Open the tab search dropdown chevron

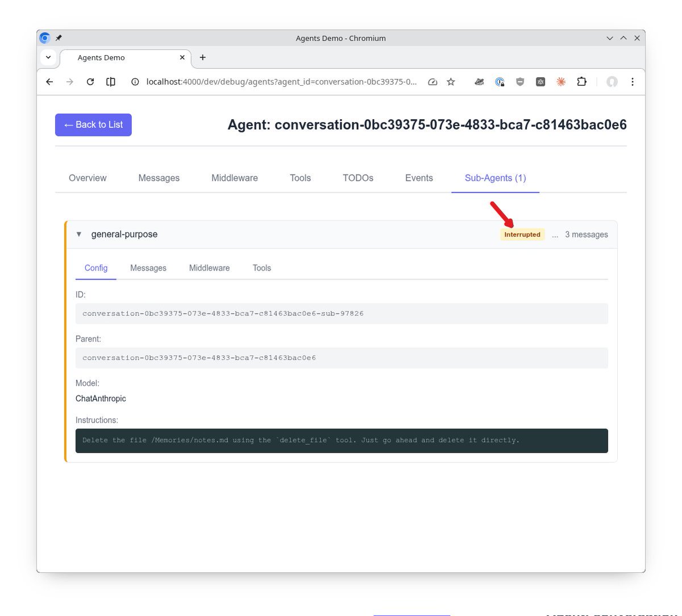48,57
